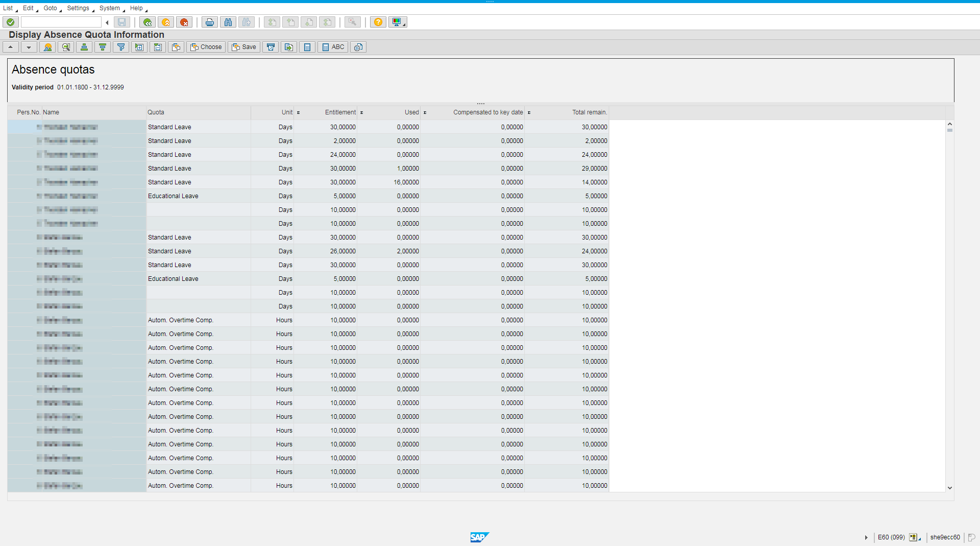Click the Total sum icon
Image resolution: width=980 pixels, height=546 pixels.
pos(139,47)
